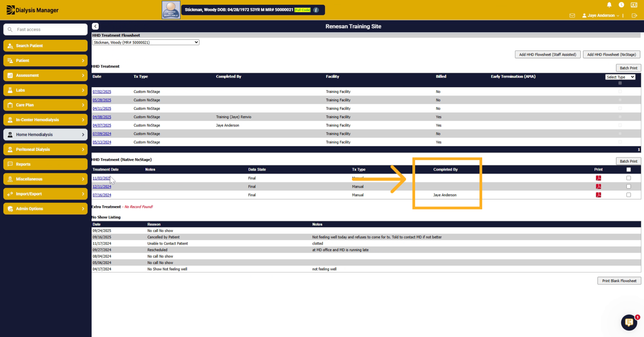This screenshot has width=644, height=337.
Task: Open the chat support bubble
Action: tap(629, 323)
